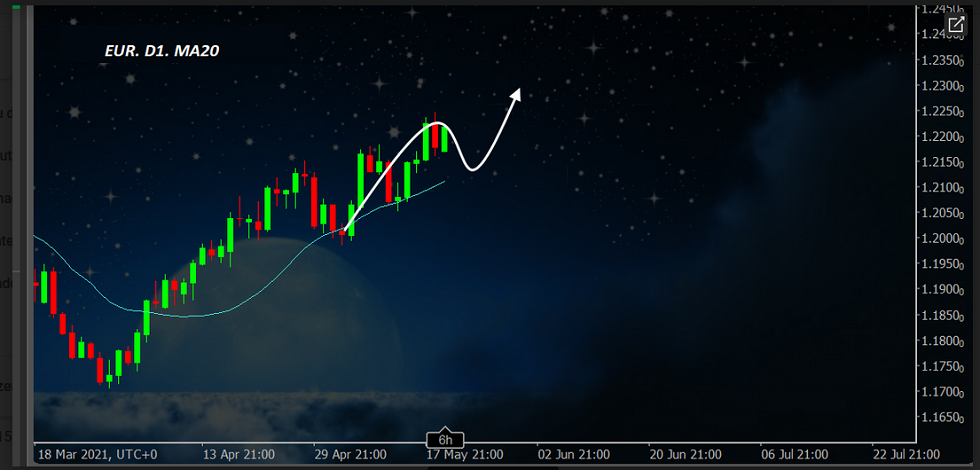Screen dimensions: 980x470
Task: Click the 22 Jul 21:00 date label
Action: 906,454
